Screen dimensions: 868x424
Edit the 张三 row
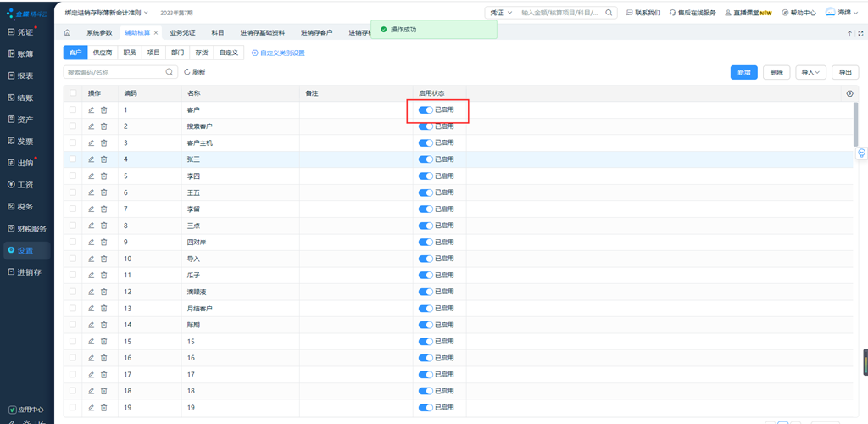[92, 159]
